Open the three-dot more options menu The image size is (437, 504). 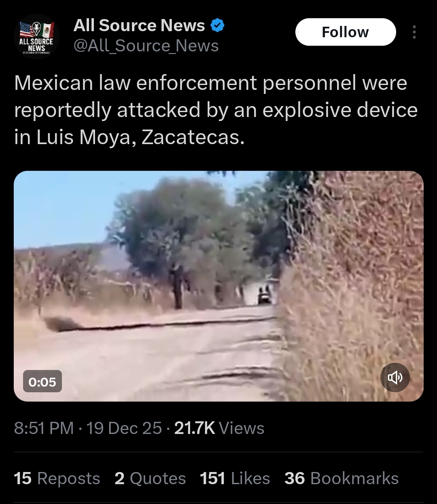pyautogui.click(x=414, y=32)
